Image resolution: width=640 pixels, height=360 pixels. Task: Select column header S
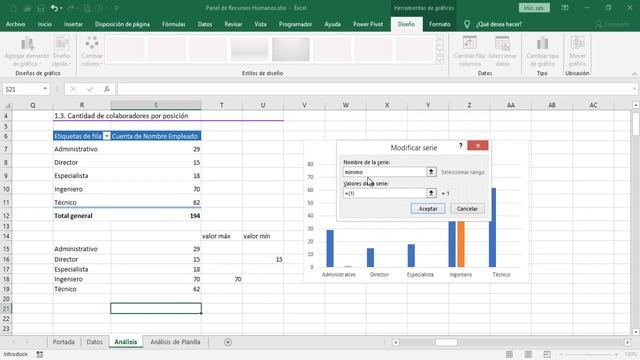click(x=156, y=105)
